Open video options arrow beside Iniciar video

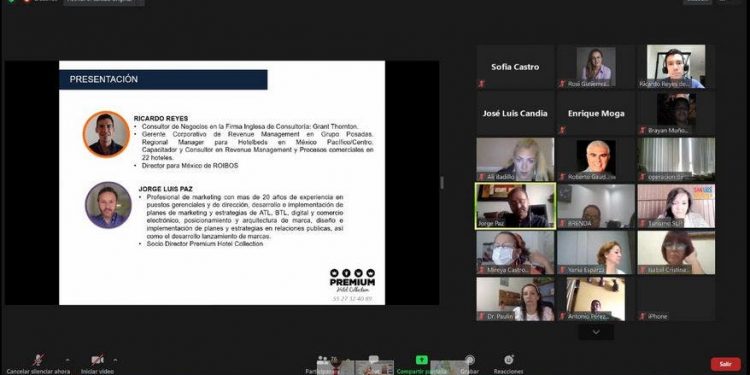click(115, 360)
